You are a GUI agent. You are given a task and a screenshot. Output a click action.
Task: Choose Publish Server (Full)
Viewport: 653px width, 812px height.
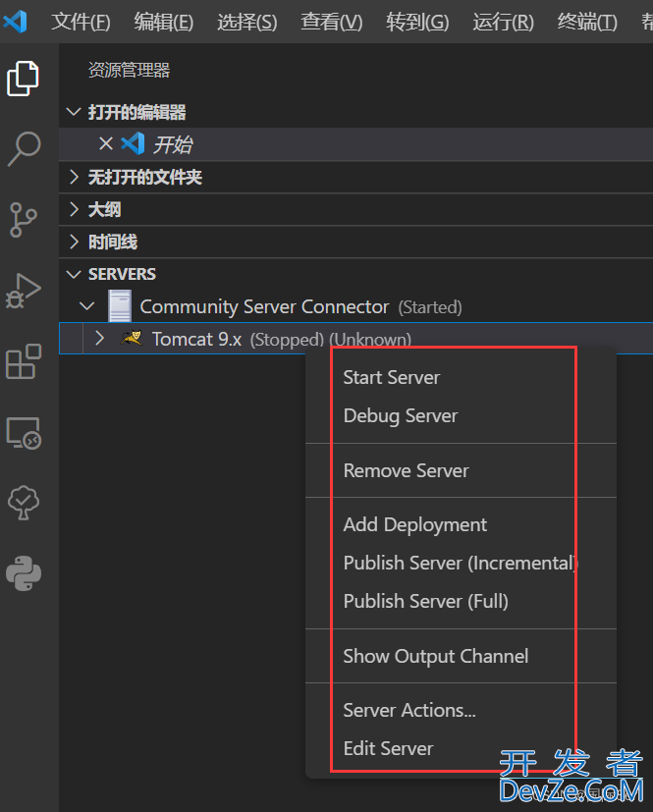coord(461,601)
